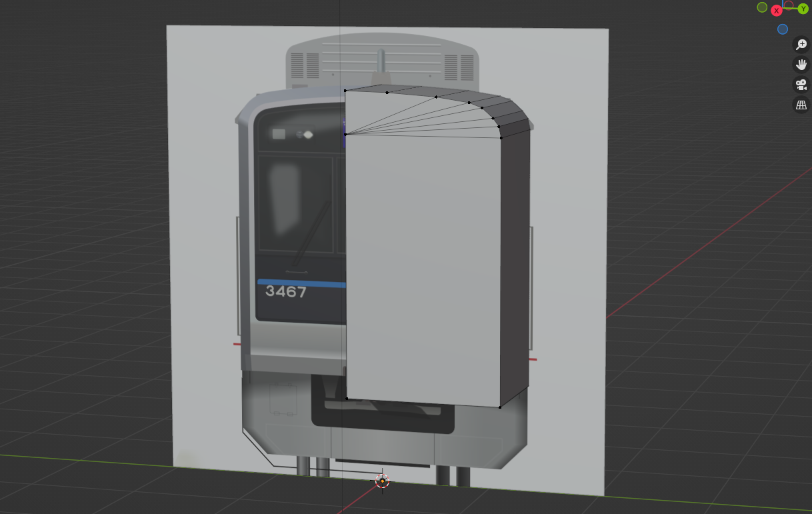
Task: Click the hand pan-view icon
Action: (801, 65)
